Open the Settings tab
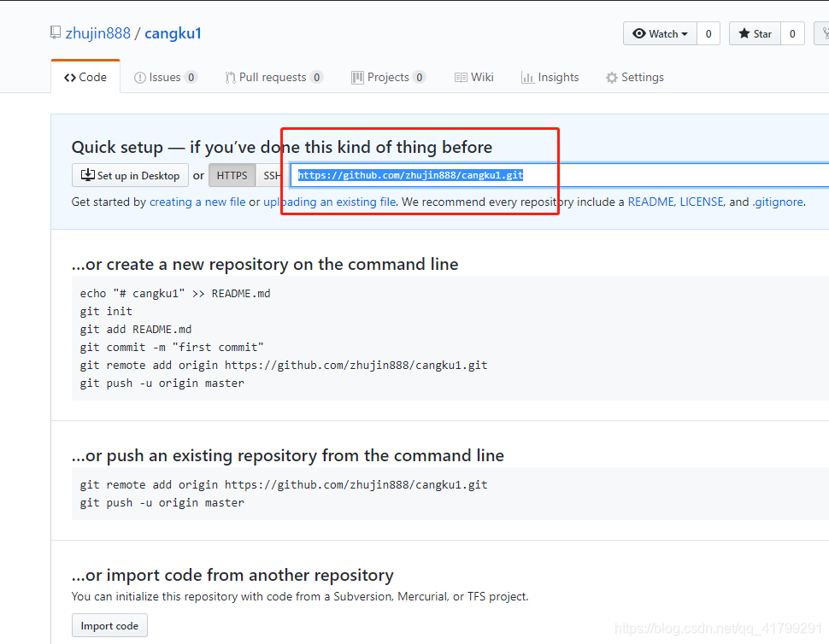 click(x=634, y=77)
